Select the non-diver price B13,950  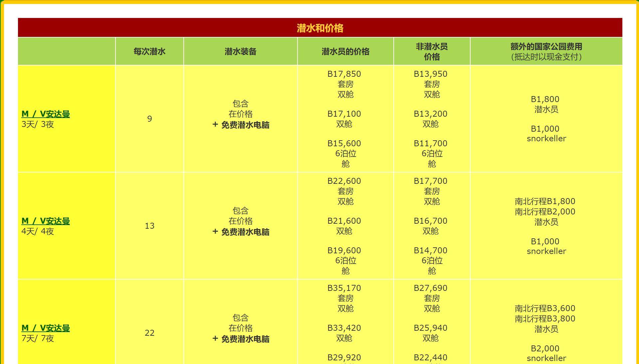(430, 74)
